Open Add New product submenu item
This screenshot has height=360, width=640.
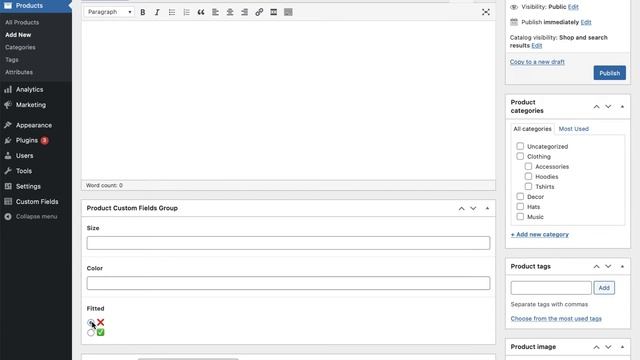18,35
